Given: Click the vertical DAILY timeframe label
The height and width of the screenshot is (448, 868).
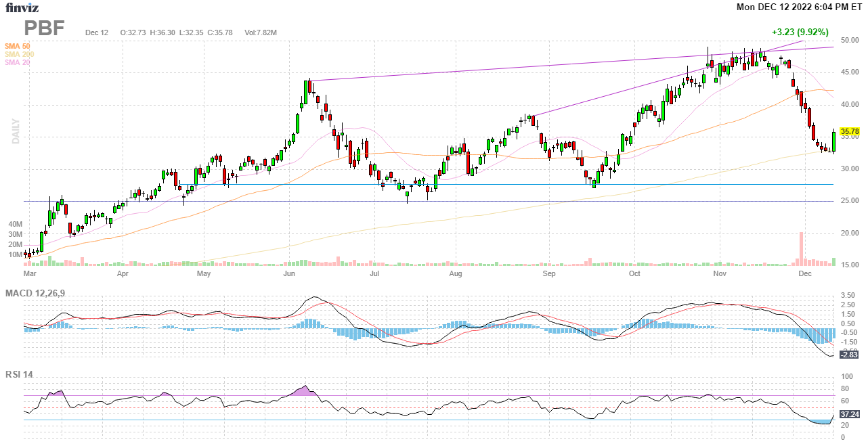Looking at the screenshot, I should click(15, 131).
